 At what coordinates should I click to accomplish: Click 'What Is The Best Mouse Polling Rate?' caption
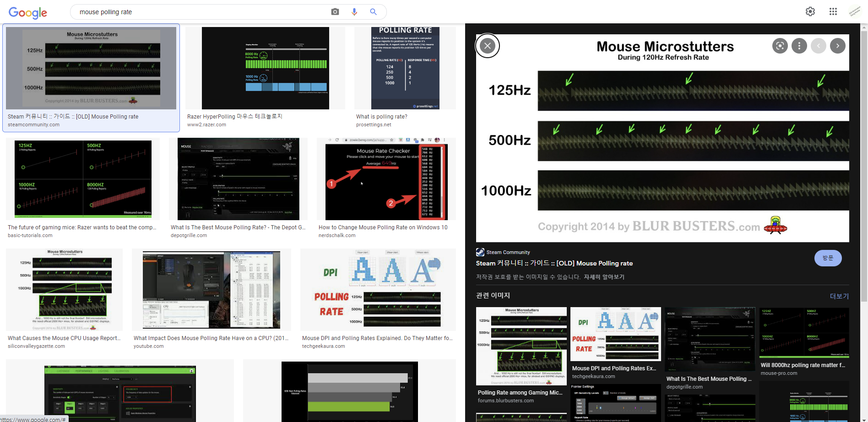(x=238, y=227)
